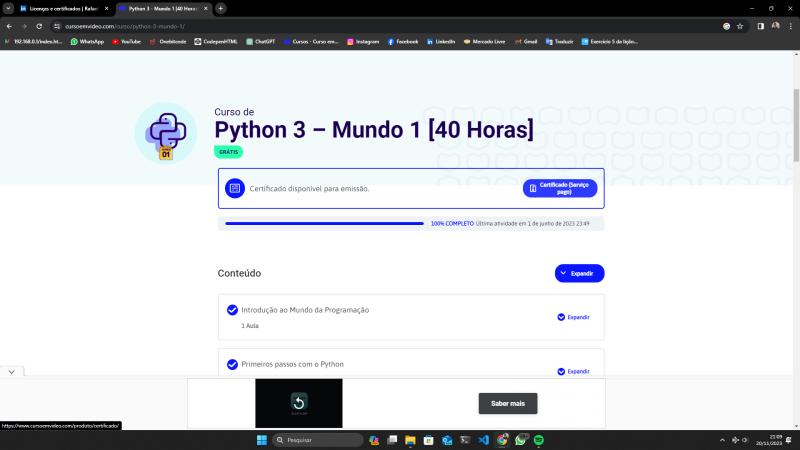Open WhatsApp from the taskbar

coord(520,440)
